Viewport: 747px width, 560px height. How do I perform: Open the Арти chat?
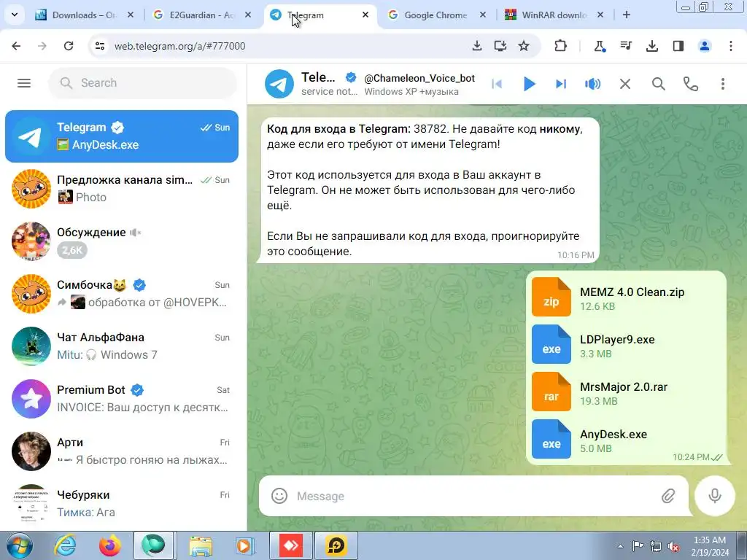coord(122,451)
